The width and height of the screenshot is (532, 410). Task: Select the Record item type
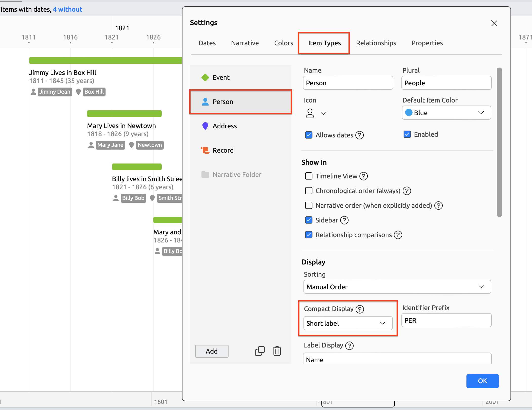(223, 150)
